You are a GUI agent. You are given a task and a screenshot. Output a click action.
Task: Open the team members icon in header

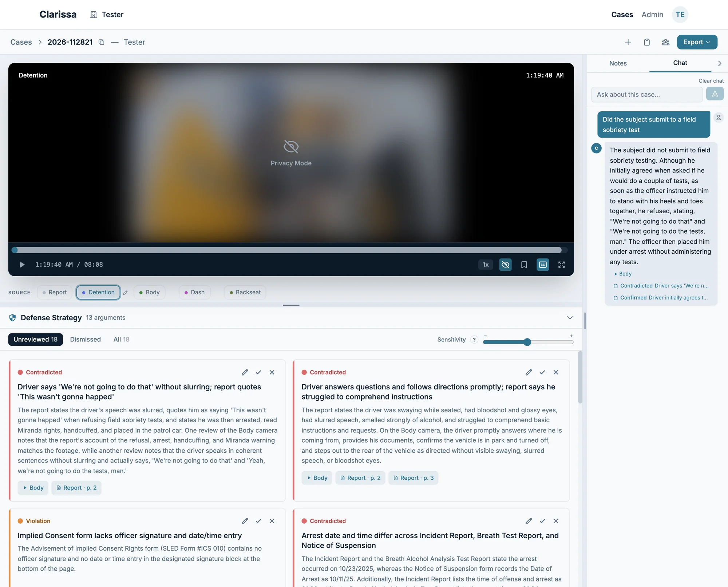pyautogui.click(x=665, y=42)
